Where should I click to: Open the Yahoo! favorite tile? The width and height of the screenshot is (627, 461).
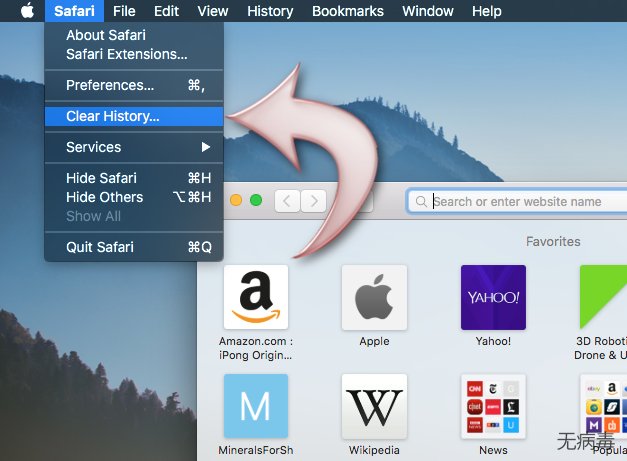493,297
